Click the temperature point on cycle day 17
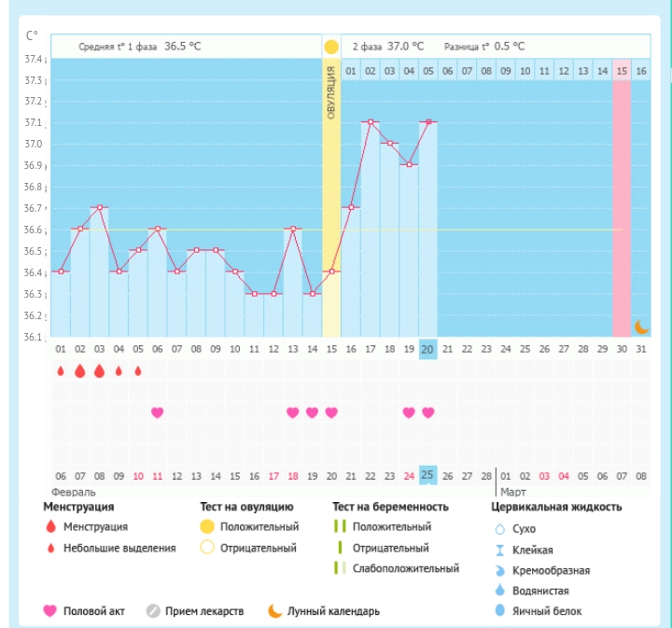Screen dimensions: 672x628 (x=371, y=122)
